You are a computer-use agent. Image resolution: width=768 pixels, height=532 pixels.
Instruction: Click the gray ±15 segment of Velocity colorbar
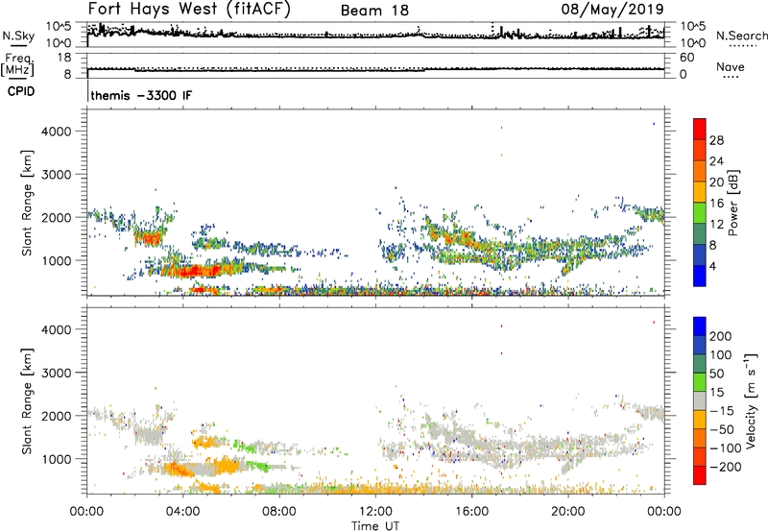pos(700,400)
